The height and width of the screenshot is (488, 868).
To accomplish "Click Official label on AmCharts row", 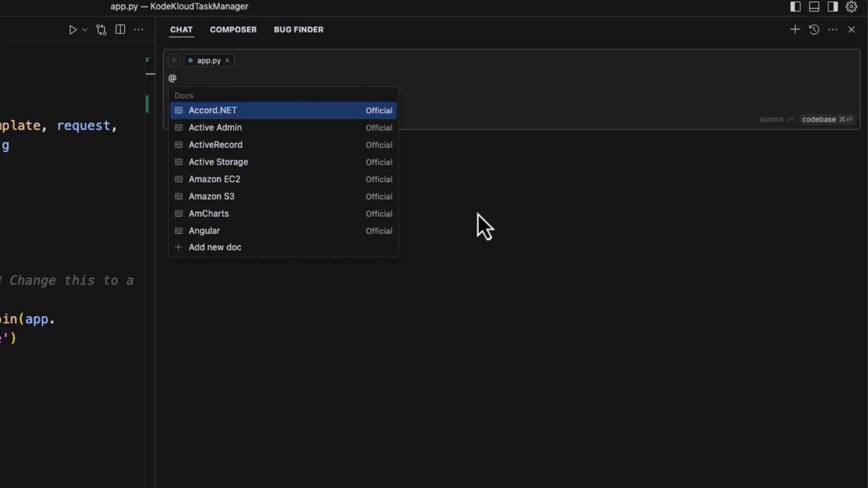I will pyautogui.click(x=379, y=213).
